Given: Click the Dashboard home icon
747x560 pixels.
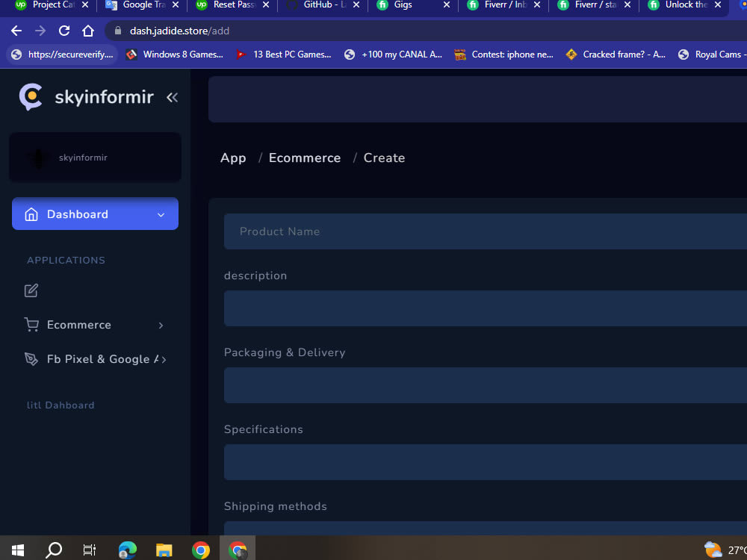Looking at the screenshot, I should 31,214.
